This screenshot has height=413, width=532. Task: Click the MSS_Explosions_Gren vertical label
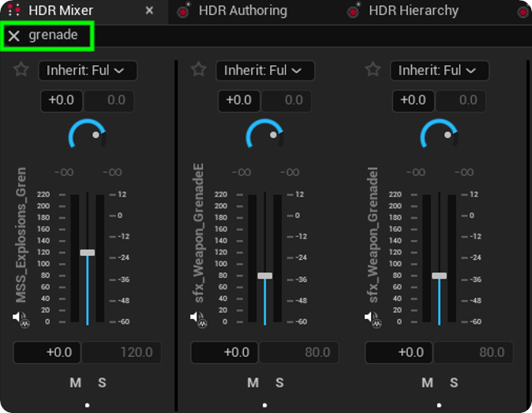21,235
